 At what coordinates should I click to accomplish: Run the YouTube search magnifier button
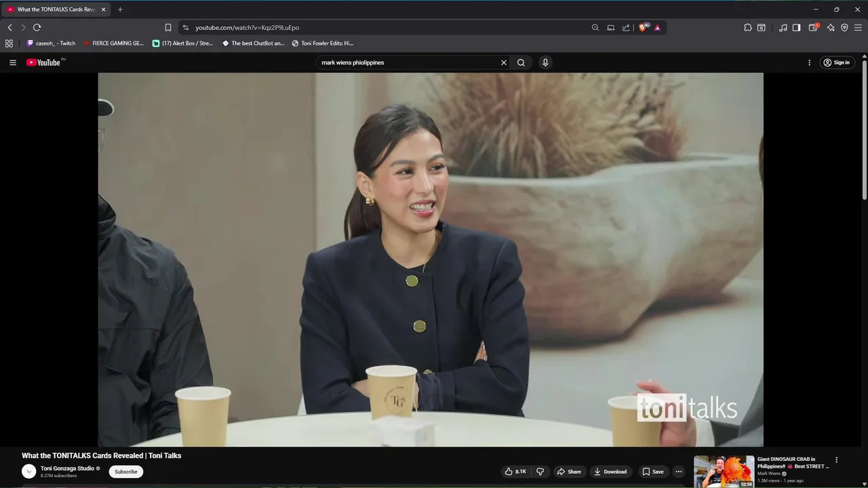[x=521, y=62]
